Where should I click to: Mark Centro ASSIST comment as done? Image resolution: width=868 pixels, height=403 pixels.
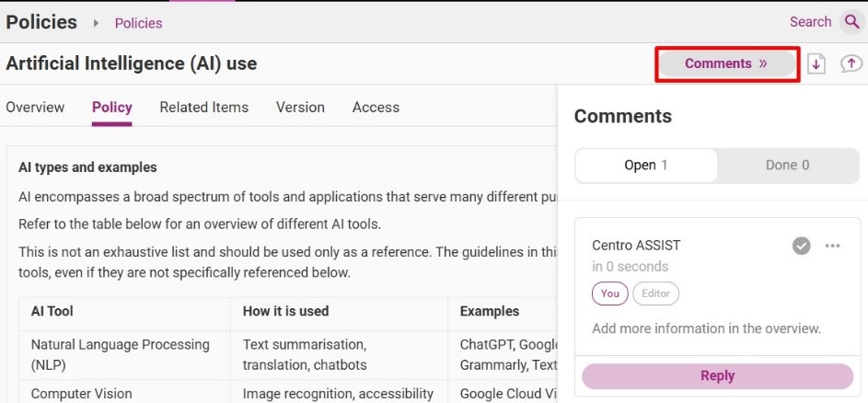[x=801, y=246]
